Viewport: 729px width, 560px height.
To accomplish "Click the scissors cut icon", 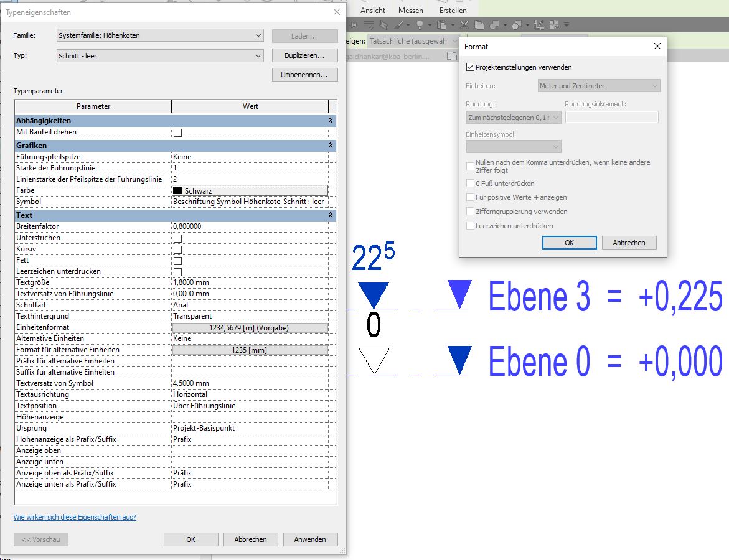I will tap(464, 25).
